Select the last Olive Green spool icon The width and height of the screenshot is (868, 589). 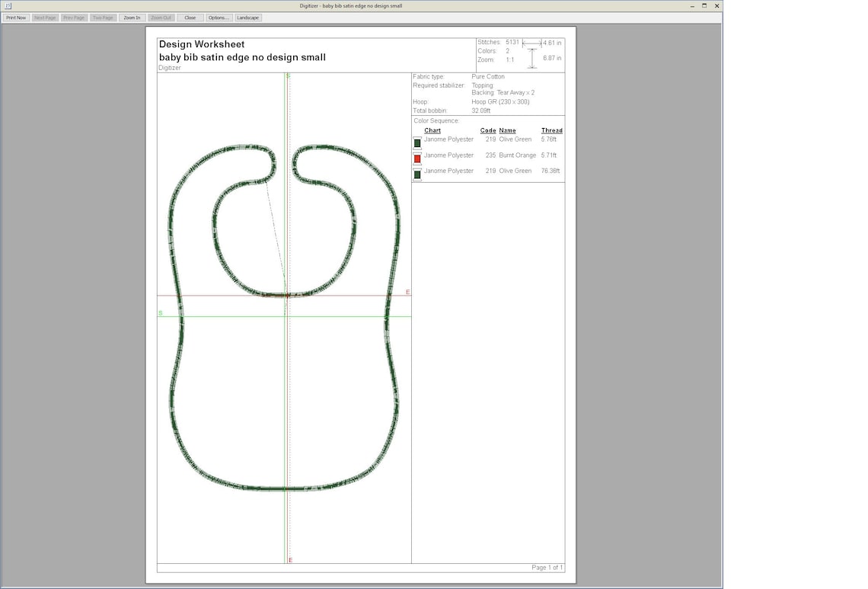coord(417,174)
